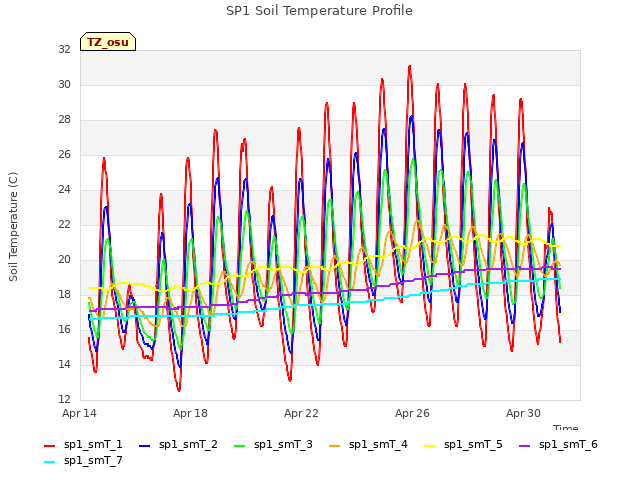Click the 28 y-axis tick label
The height and width of the screenshot is (480, 640).
coord(64,120)
